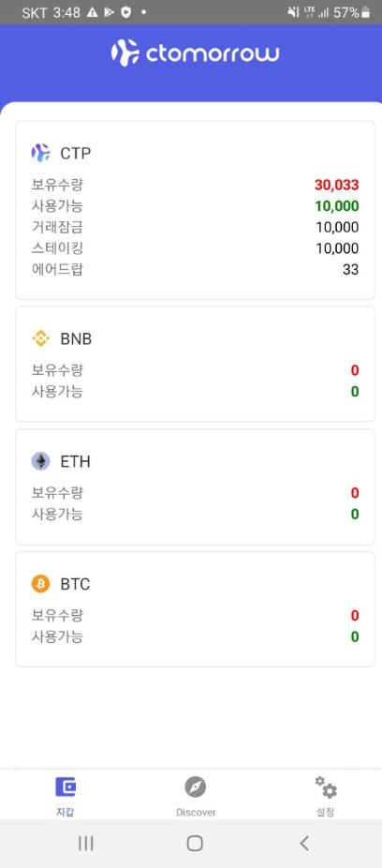382x868 pixels.
Task: Switch to the Discover tab
Action: (196, 797)
